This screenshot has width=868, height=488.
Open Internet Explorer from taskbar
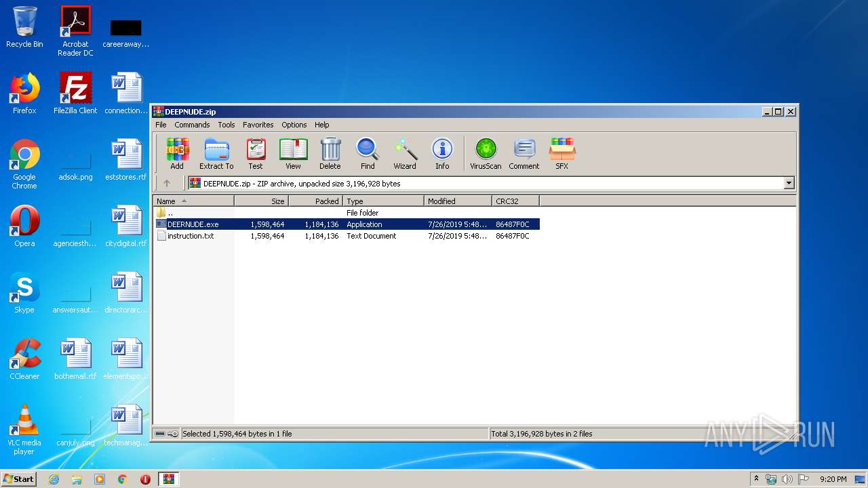(x=54, y=479)
